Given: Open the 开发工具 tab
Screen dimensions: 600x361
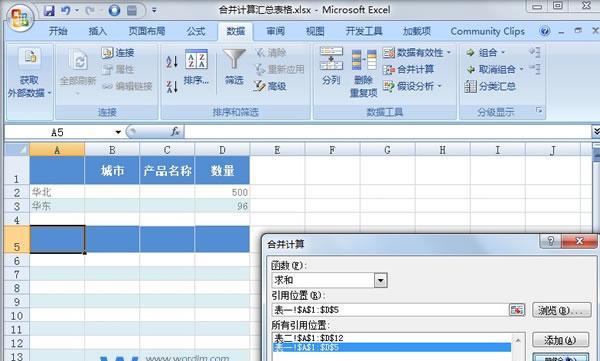Looking at the screenshot, I should (364, 31).
